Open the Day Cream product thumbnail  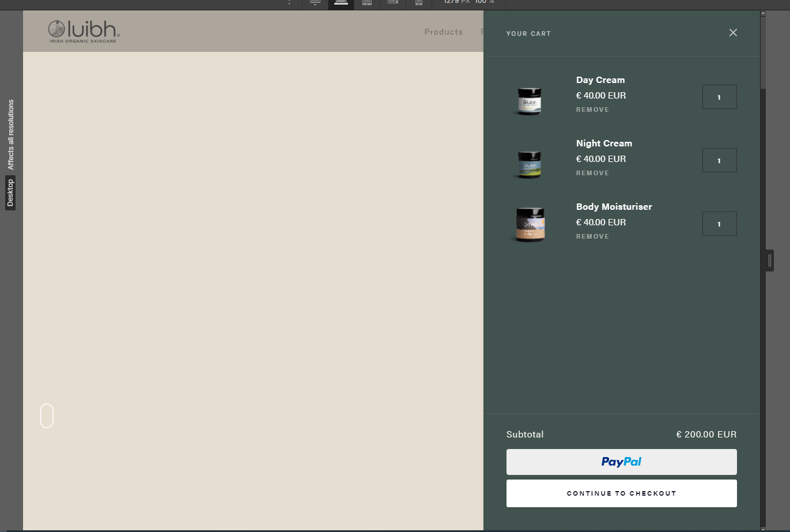pyautogui.click(x=529, y=101)
